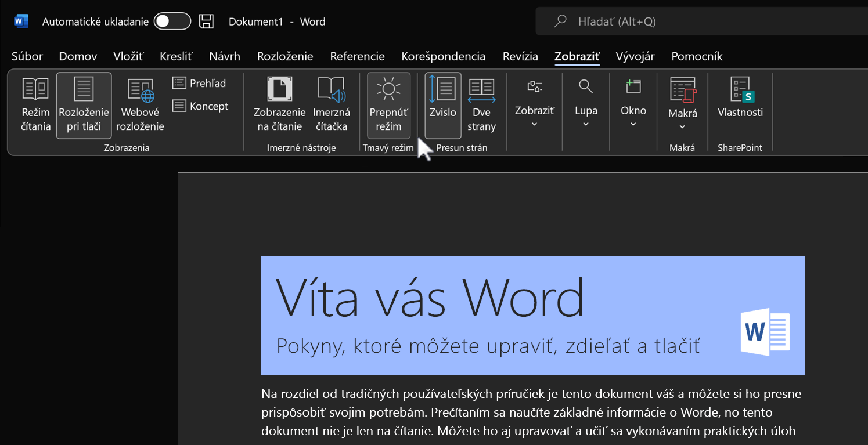Switch to the Domov tab
868x445 pixels.
(78, 56)
